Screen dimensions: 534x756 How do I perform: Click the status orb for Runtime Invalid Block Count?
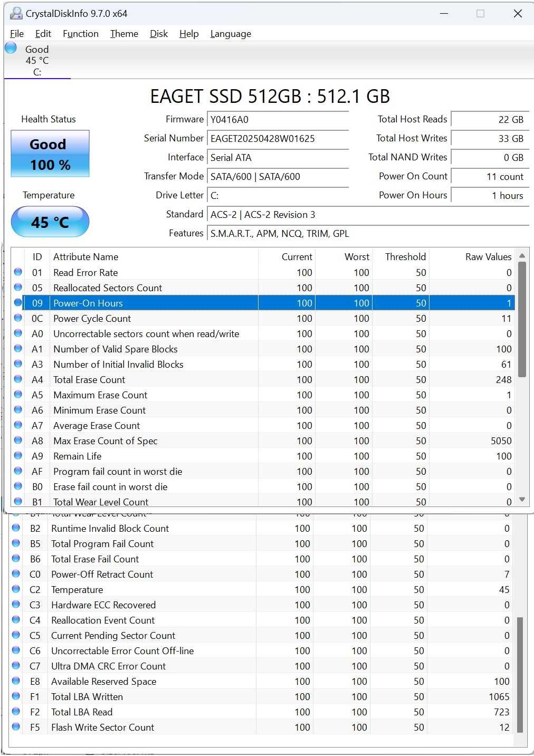click(16, 528)
